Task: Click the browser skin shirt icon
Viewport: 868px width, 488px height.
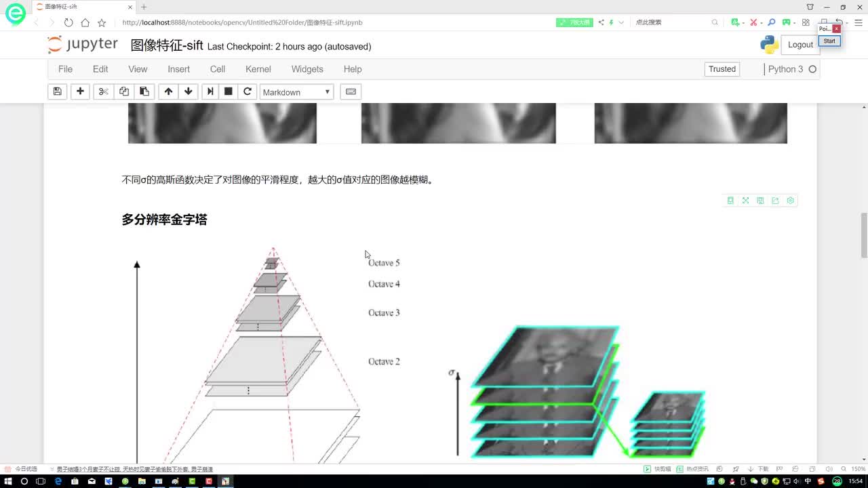Action: 810,7
